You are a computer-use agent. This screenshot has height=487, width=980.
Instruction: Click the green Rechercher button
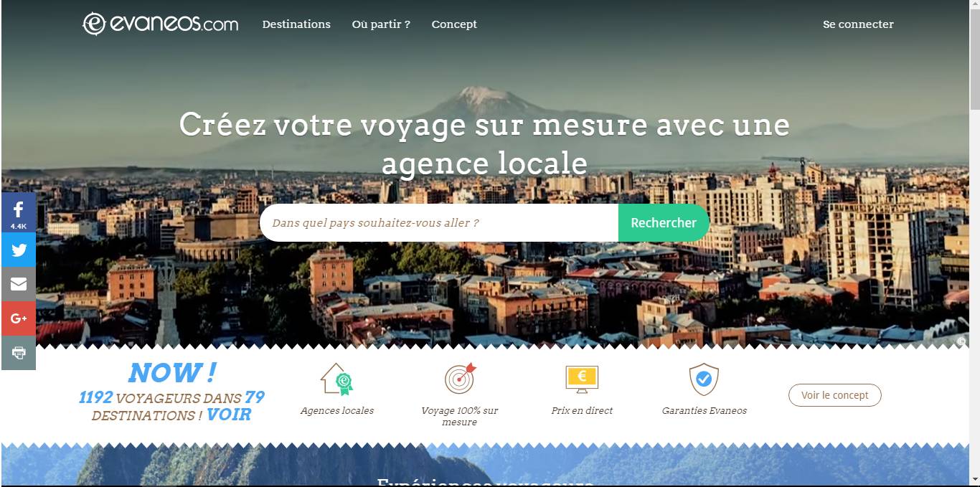click(664, 223)
